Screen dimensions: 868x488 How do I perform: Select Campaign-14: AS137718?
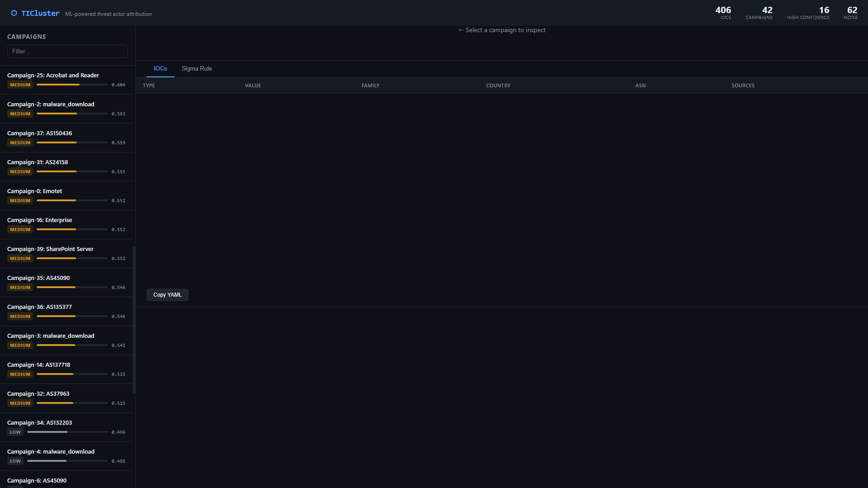[66, 370]
